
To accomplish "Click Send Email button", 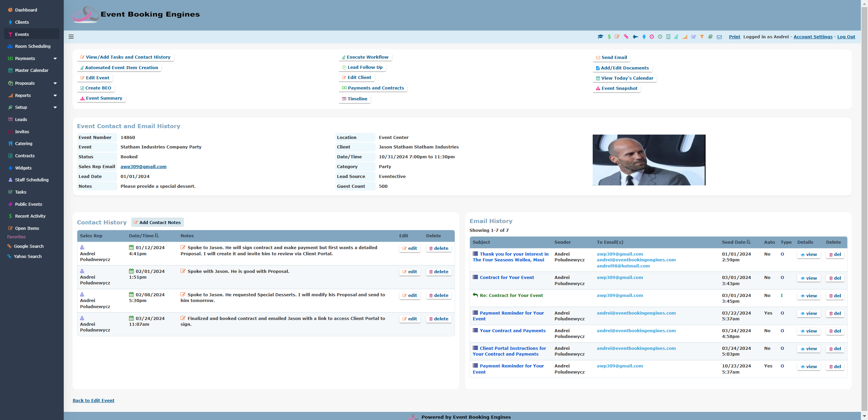I will point(611,57).
